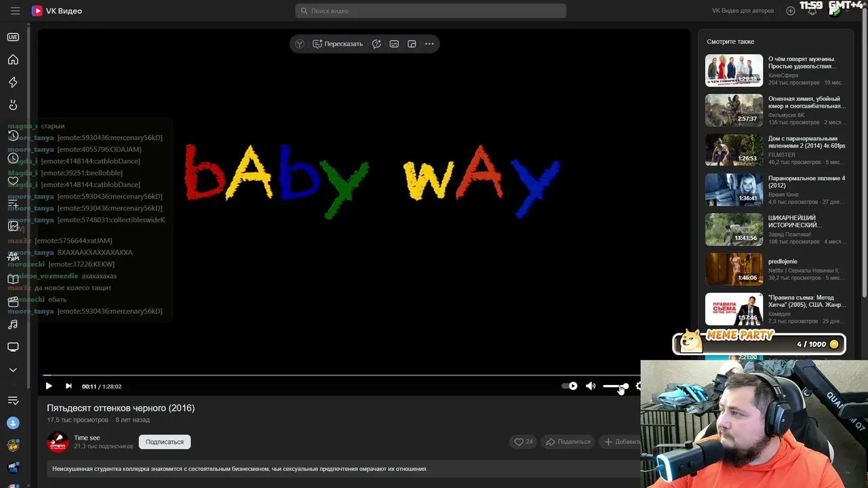Viewport: 868px width, 488px height.
Task: Like the video with heart 24 button
Action: pyautogui.click(x=523, y=442)
